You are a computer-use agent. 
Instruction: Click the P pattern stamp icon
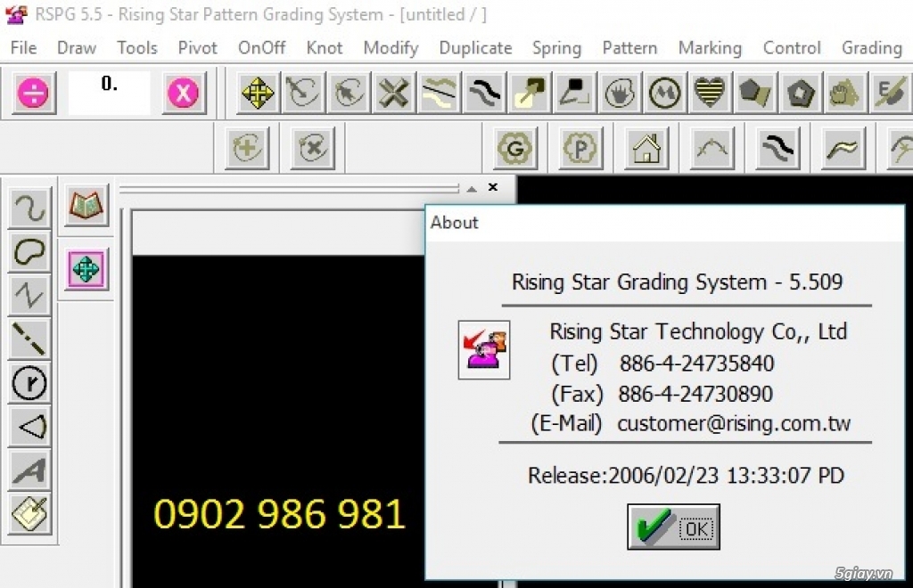(580, 148)
